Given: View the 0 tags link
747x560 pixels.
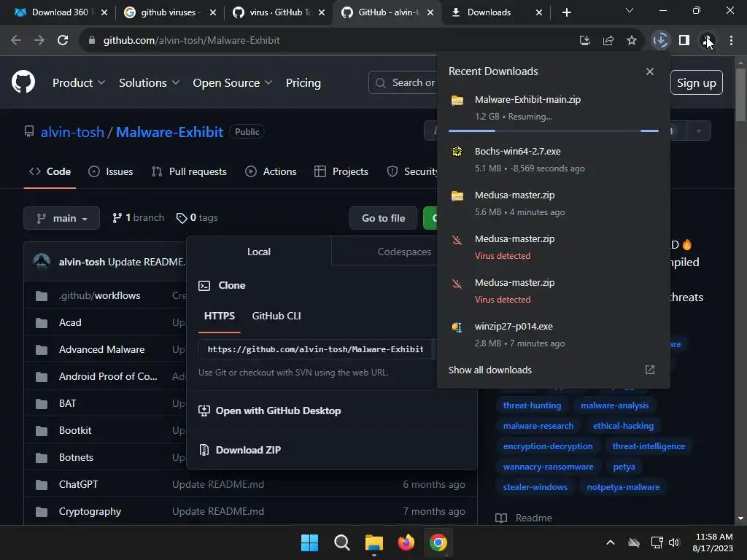Looking at the screenshot, I should click(x=197, y=217).
